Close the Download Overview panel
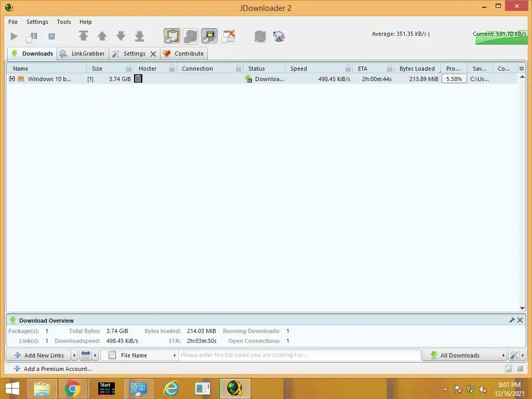 520,320
